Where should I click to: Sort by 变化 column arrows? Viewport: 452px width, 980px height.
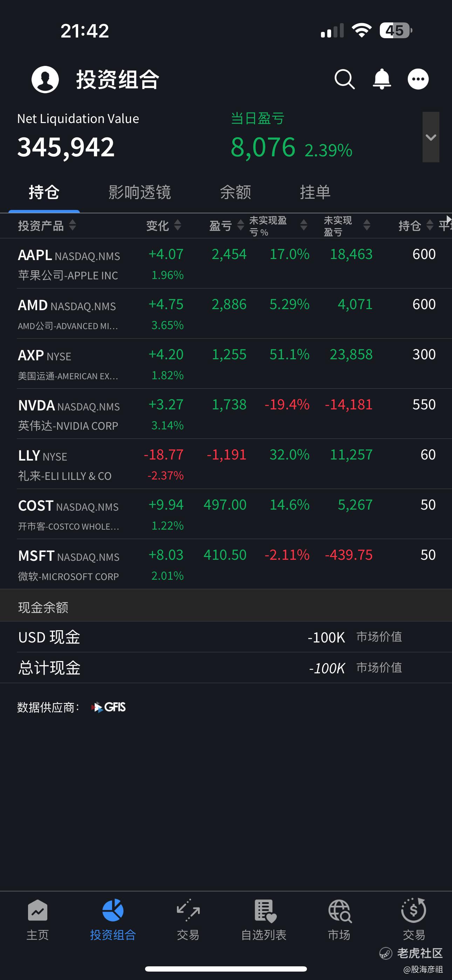177,225
